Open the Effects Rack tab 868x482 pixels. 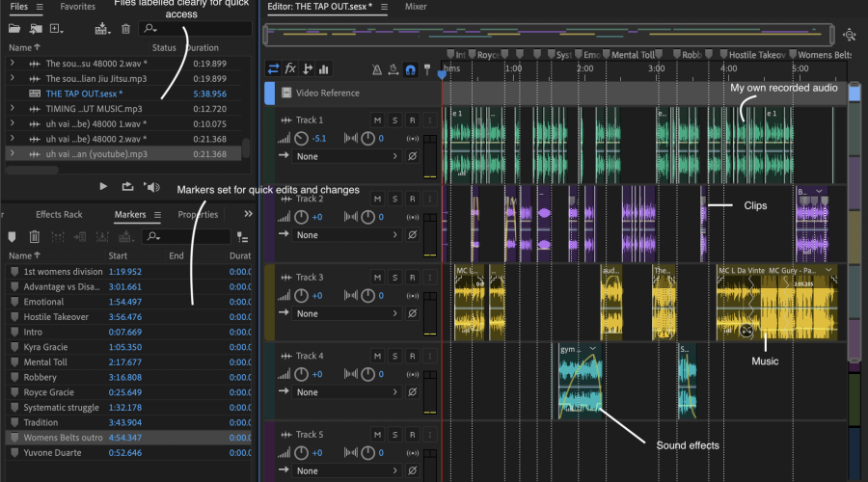(59, 214)
